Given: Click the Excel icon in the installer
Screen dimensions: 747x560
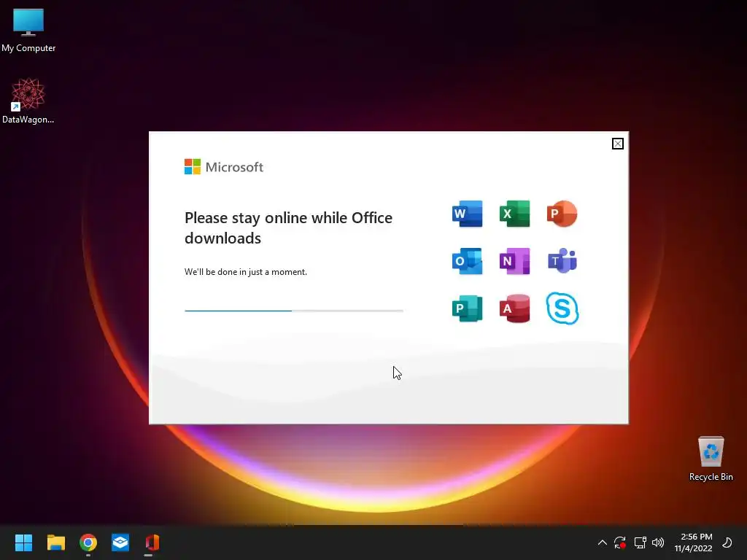Looking at the screenshot, I should click(514, 214).
